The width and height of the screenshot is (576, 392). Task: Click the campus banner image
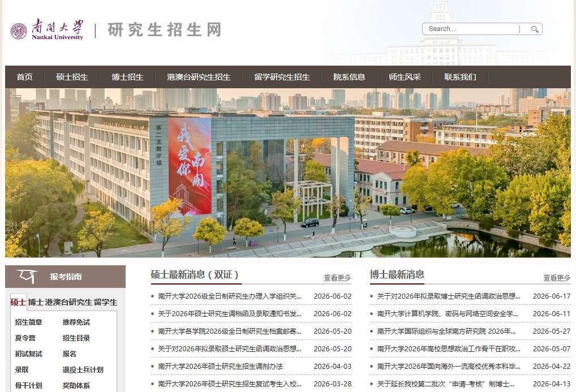288,173
